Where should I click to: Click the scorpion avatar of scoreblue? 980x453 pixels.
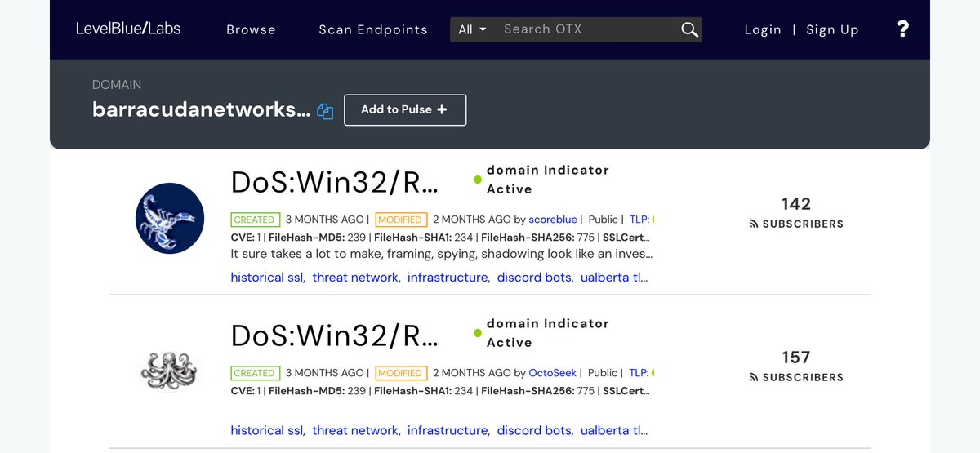pyautogui.click(x=170, y=218)
